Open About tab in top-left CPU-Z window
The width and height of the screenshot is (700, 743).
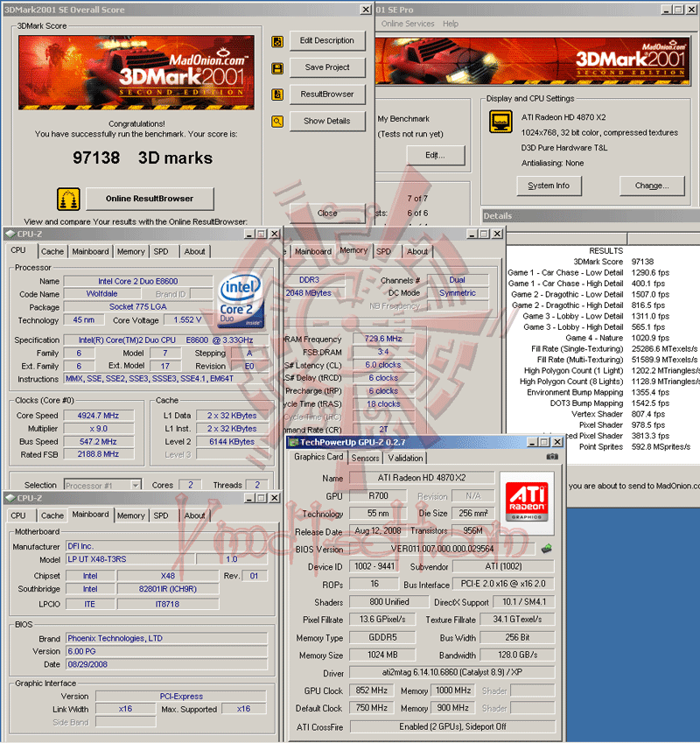coord(194,252)
